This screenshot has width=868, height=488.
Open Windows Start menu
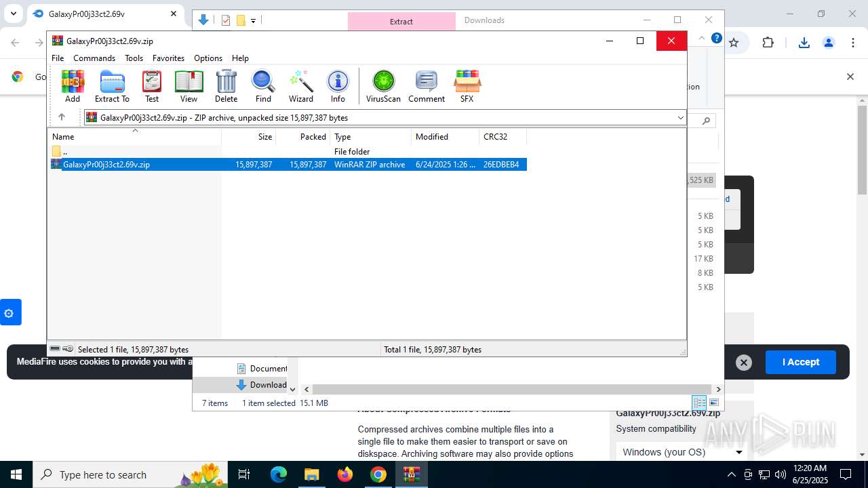[16, 474]
